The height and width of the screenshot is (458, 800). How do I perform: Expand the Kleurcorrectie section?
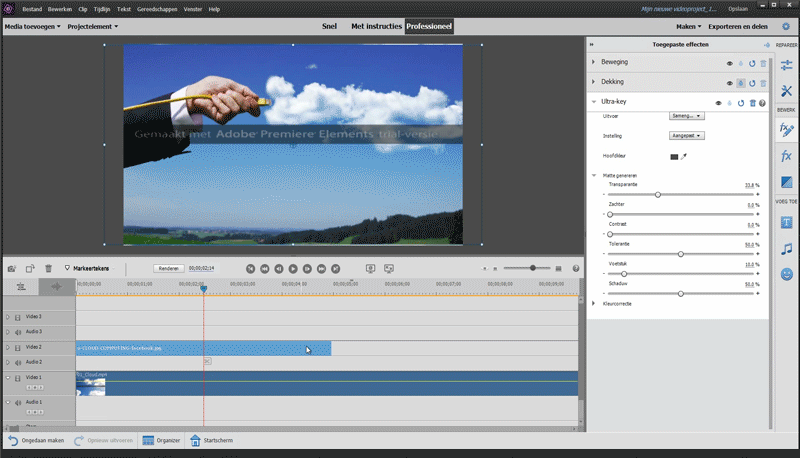pos(593,302)
